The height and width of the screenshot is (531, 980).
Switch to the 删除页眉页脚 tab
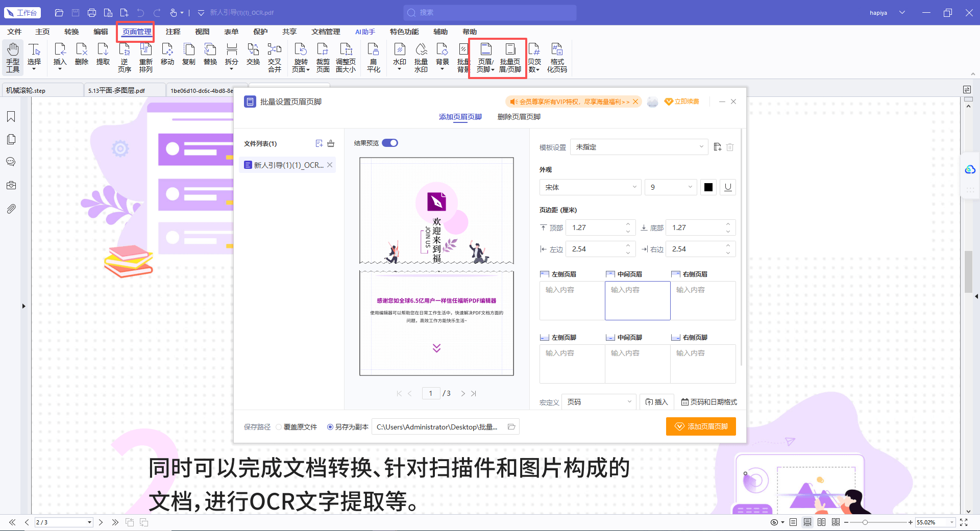tap(519, 117)
